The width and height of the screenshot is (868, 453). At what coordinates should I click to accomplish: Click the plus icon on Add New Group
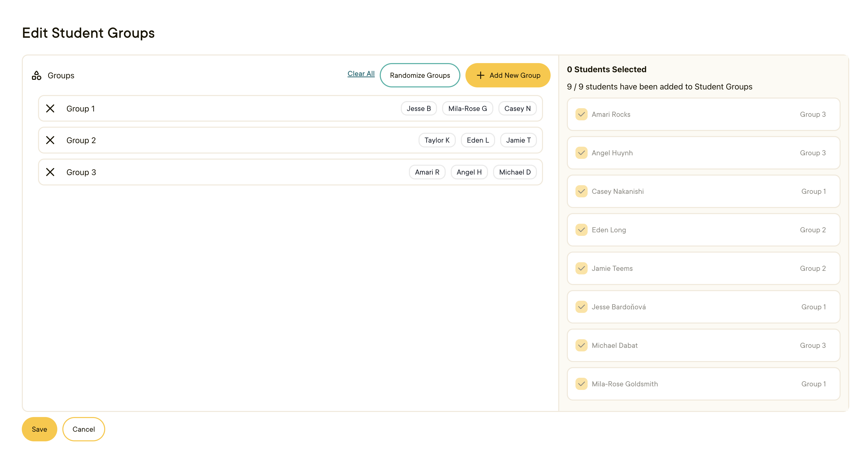[480, 75]
